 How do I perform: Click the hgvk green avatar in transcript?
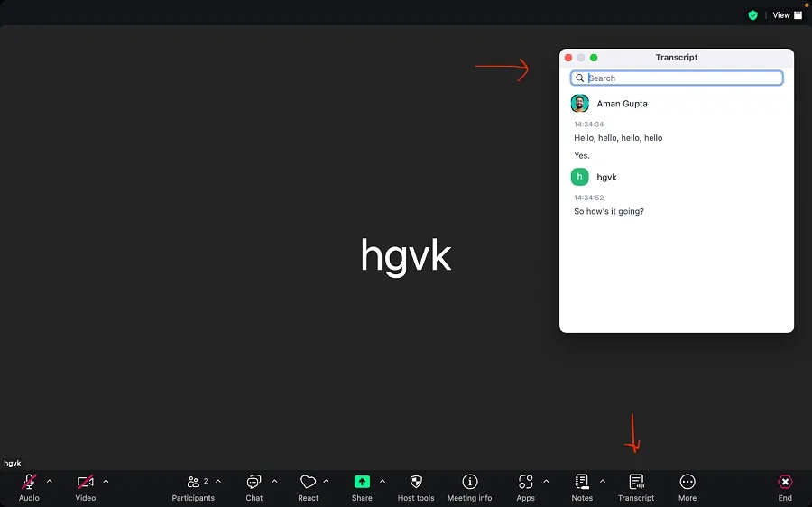(x=579, y=177)
